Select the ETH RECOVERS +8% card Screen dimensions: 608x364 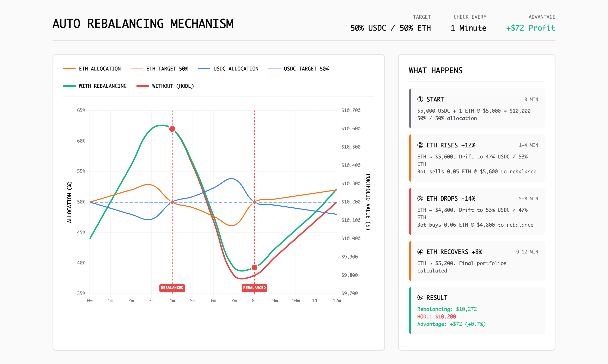(477, 261)
